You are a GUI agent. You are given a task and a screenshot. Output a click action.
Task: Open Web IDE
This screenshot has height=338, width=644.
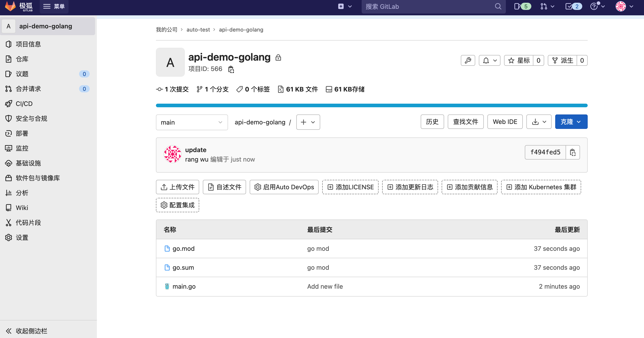pyautogui.click(x=505, y=122)
